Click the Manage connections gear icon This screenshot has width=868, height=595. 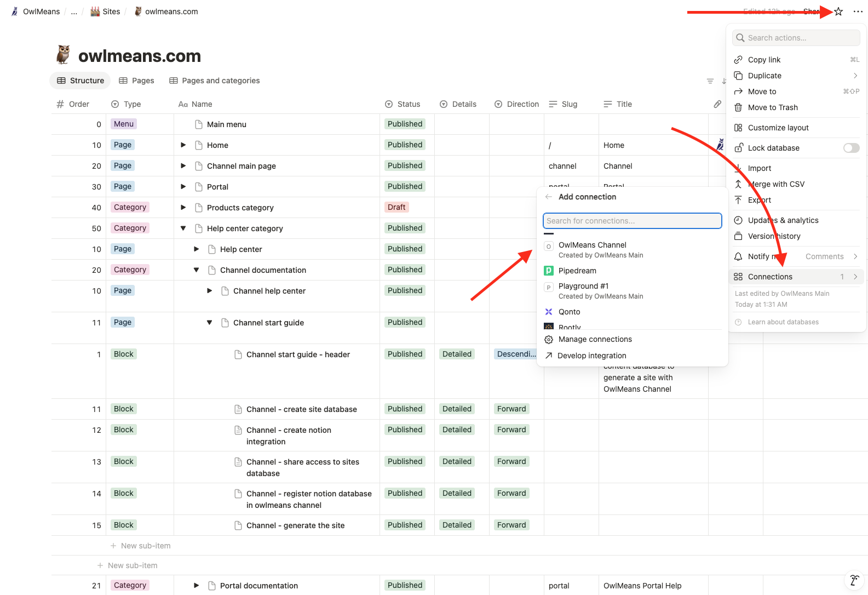click(x=549, y=340)
